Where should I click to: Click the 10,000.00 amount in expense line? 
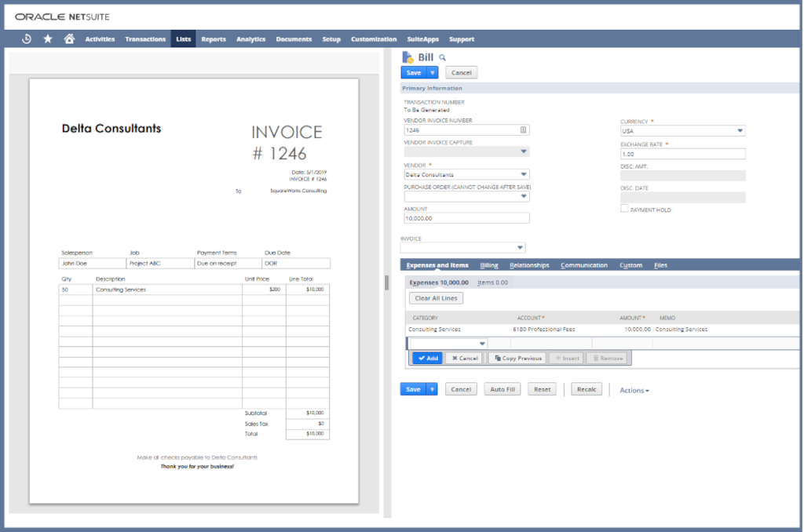(x=638, y=330)
